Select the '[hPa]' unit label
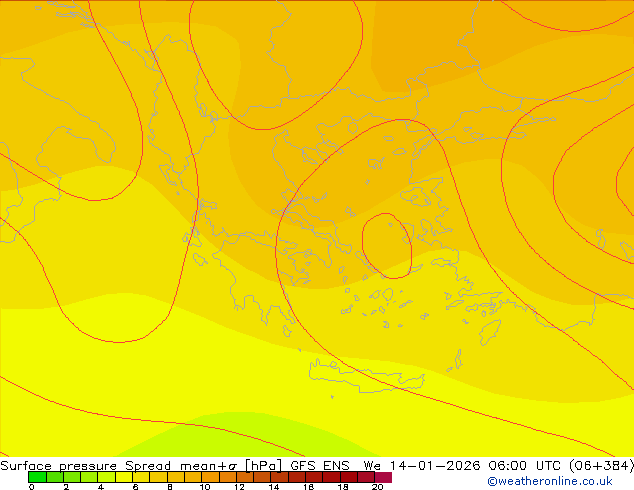 coord(264,466)
